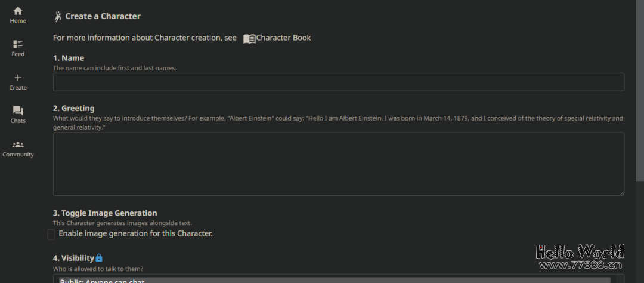Click the open book icon beside Character Book
The image size is (644, 283).
(249, 38)
